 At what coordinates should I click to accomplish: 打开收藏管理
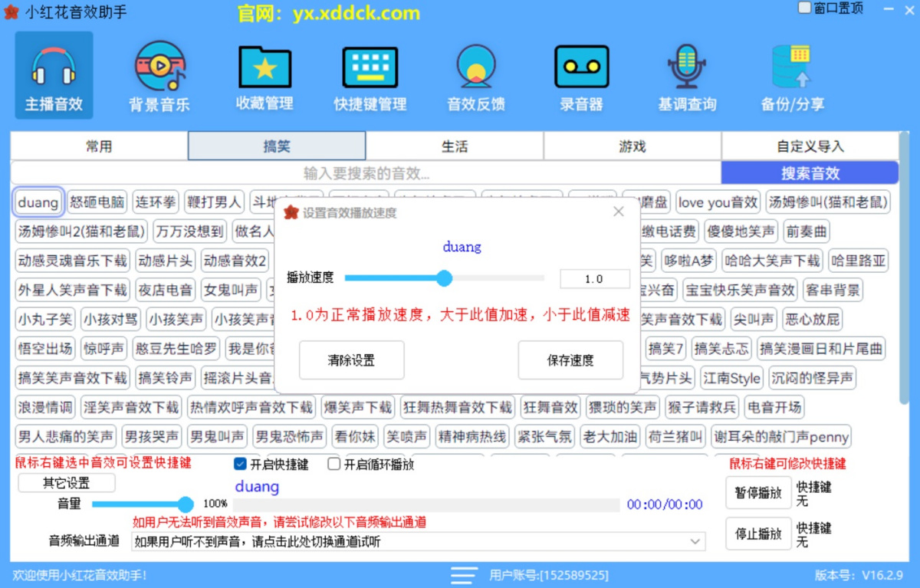tap(264, 74)
